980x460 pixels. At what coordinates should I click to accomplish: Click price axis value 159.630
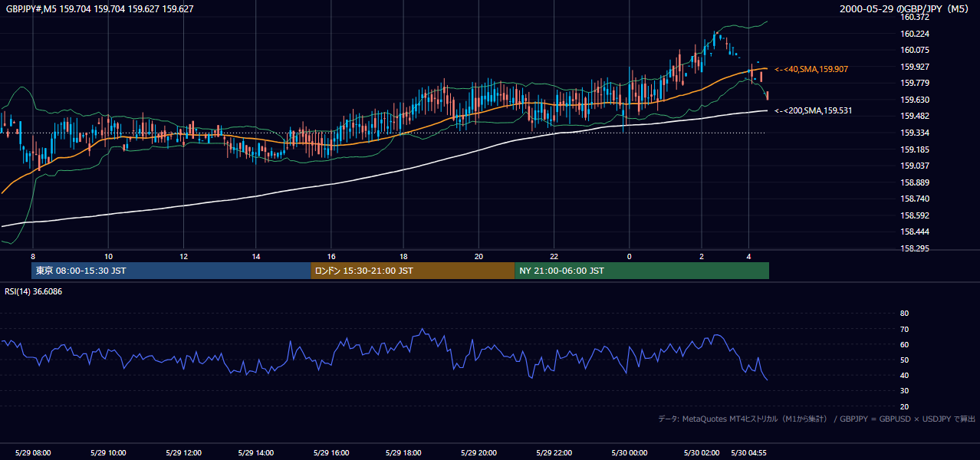point(916,100)
